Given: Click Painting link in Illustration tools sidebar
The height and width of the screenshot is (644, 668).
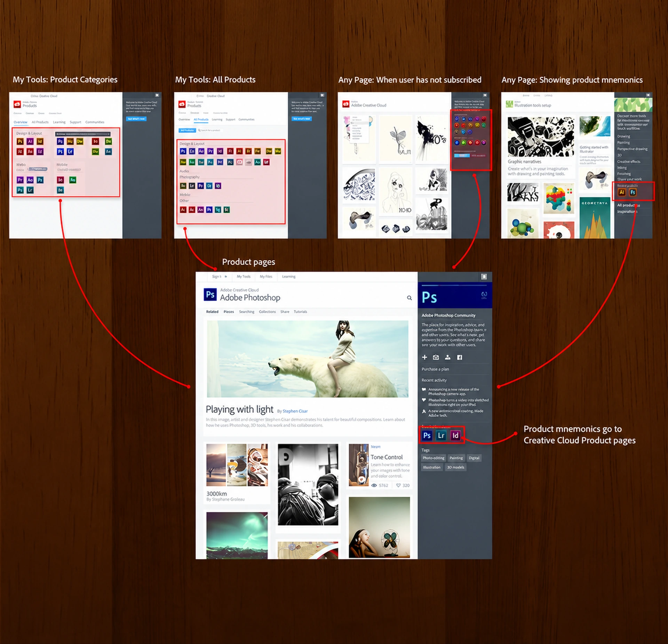Looking at the screenshot, I should (x=623, y=143).
